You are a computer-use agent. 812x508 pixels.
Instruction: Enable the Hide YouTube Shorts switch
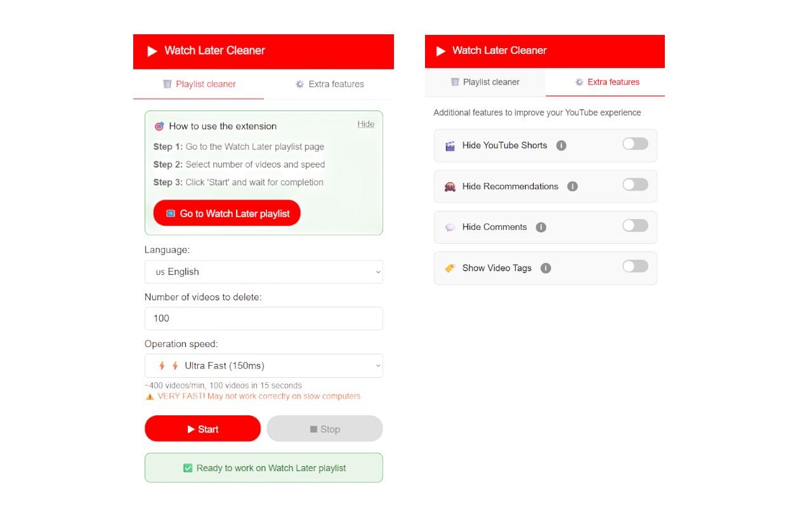tap(635, 144)
